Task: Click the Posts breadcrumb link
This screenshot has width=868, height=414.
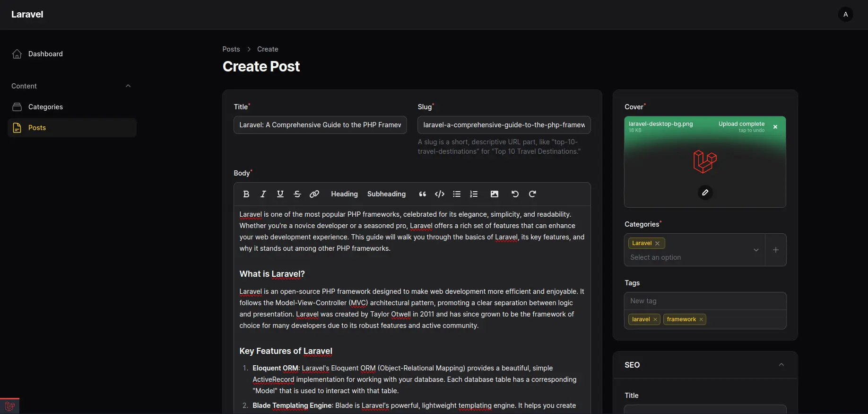Action: [231, 49]
